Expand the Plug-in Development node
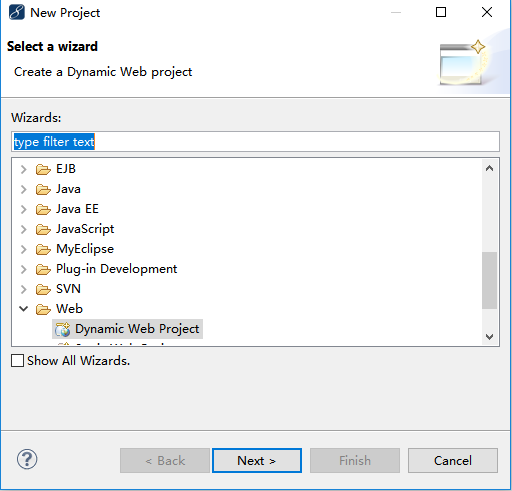The image size is (512, 491). pos(23,269)
